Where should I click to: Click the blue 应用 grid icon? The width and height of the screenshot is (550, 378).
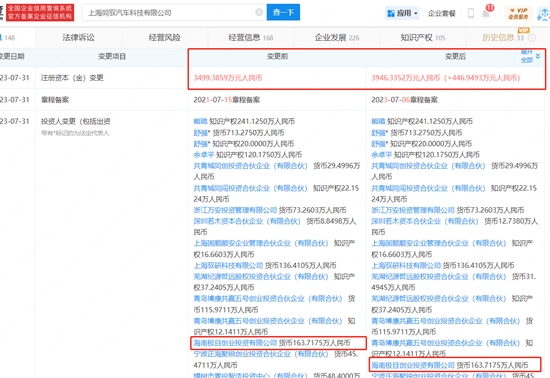(391, 13)
